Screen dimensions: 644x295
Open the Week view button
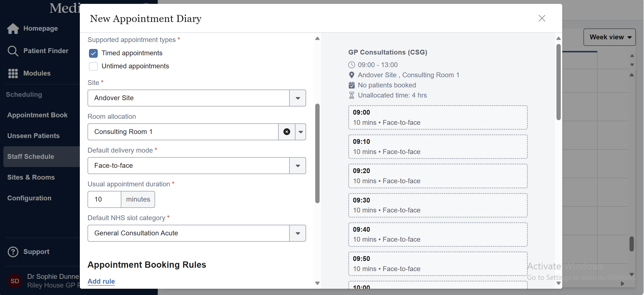tap(609, 37)
